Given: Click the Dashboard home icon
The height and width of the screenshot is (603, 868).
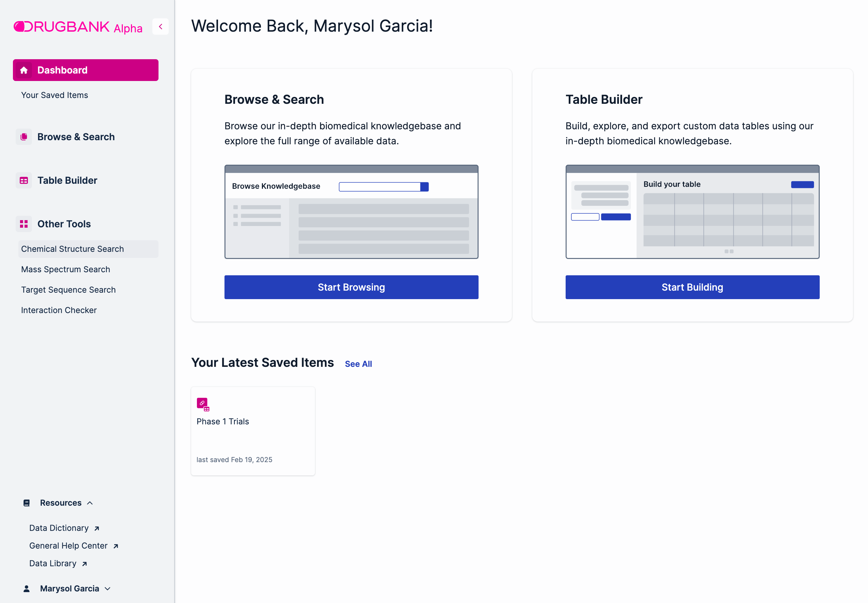Looking at the screenshot, I should pos(24,70).
